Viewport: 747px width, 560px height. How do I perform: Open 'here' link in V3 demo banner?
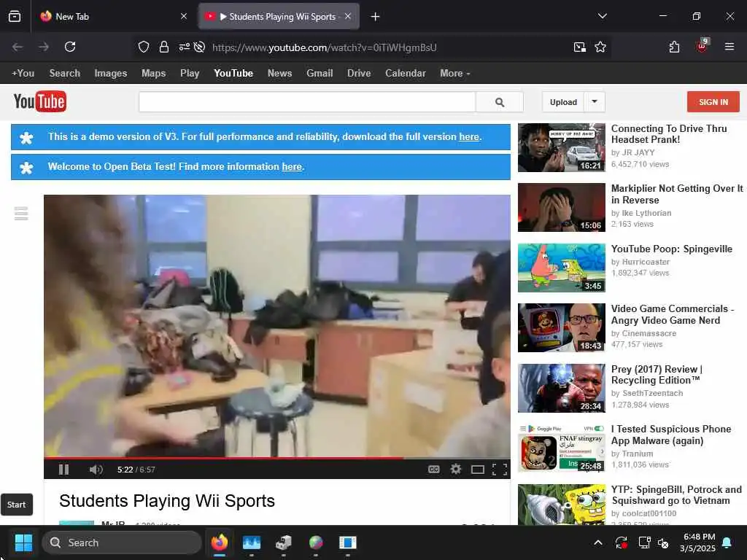[x=469, y=136]
